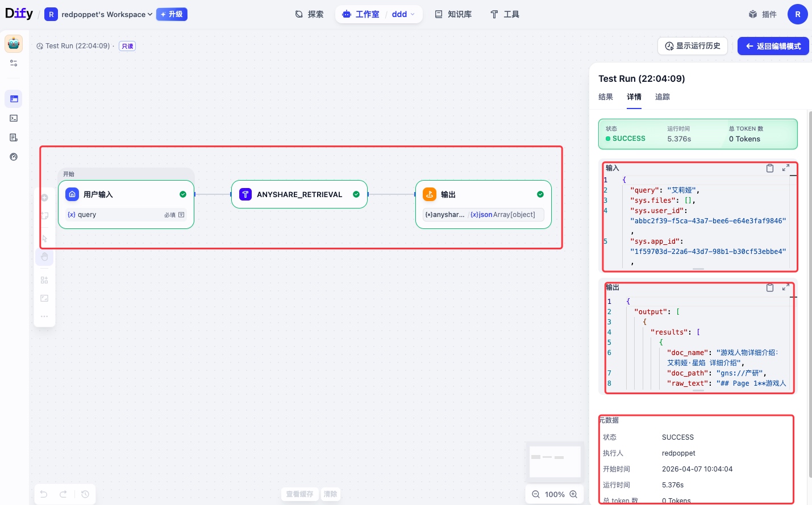Screen dimensions: 812x505
Task: Switch to the 结果 tab
Action: click(606, 97)
